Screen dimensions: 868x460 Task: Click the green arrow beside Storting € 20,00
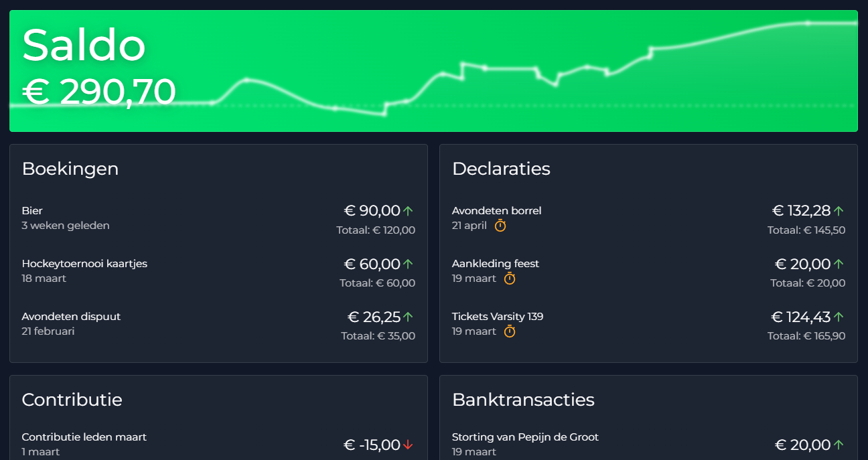[839, 445]
